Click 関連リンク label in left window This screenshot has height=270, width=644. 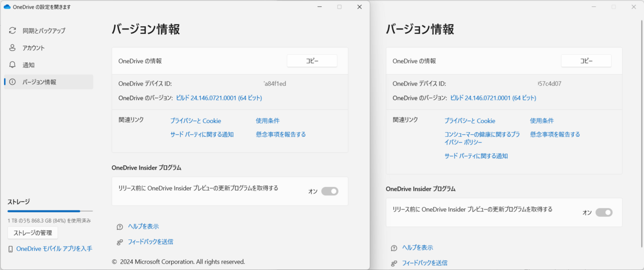[131, 120]
